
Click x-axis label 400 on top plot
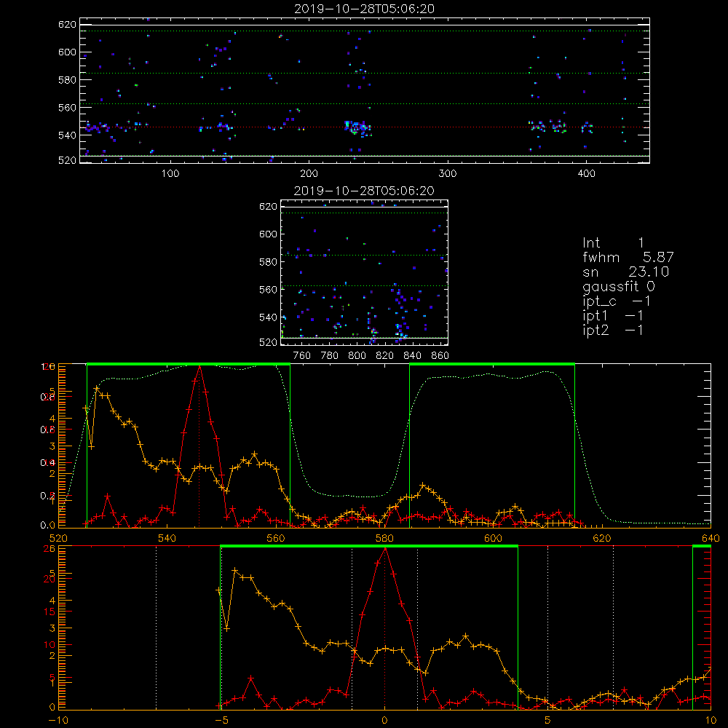586,174
